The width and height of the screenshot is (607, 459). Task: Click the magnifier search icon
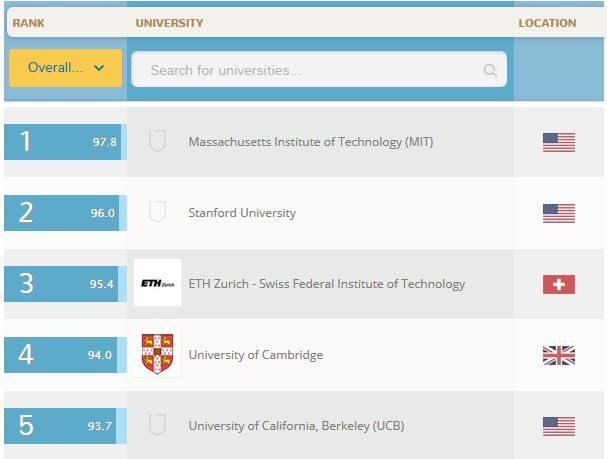coord(490,70)
